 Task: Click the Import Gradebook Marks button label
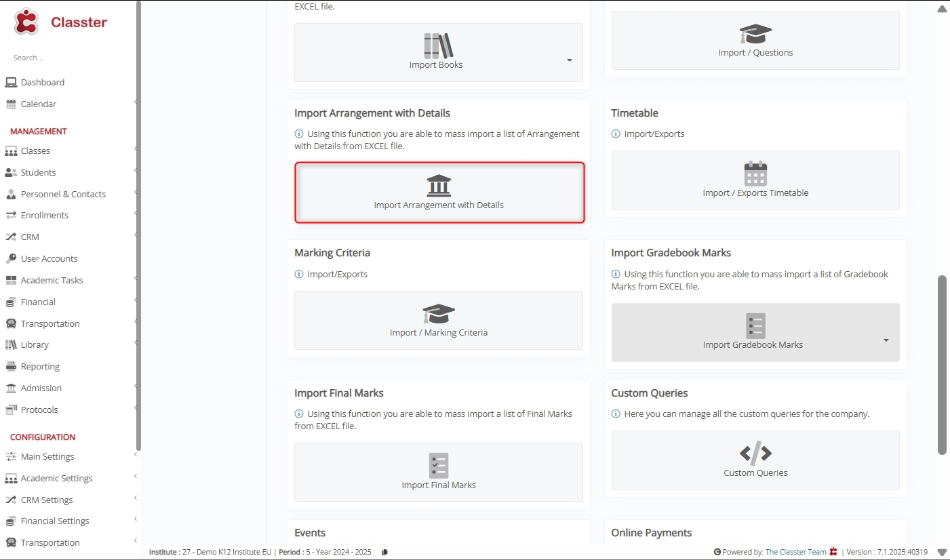tap(753, 344)
